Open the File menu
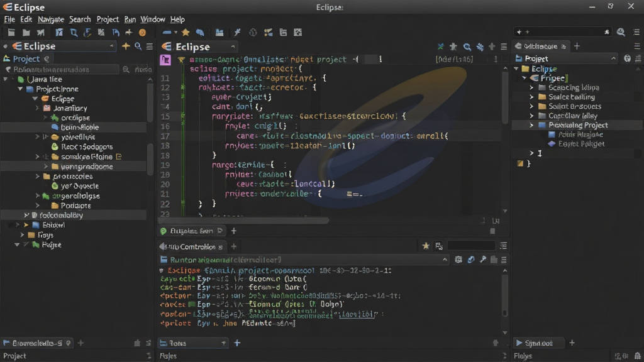Viewport: 644px width, 362px height. 9,19
